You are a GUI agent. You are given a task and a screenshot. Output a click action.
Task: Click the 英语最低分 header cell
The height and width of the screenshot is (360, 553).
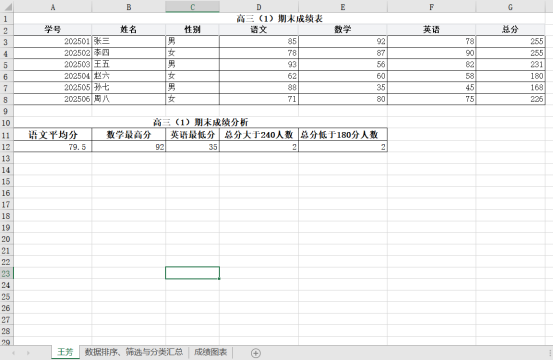(193, 134)
